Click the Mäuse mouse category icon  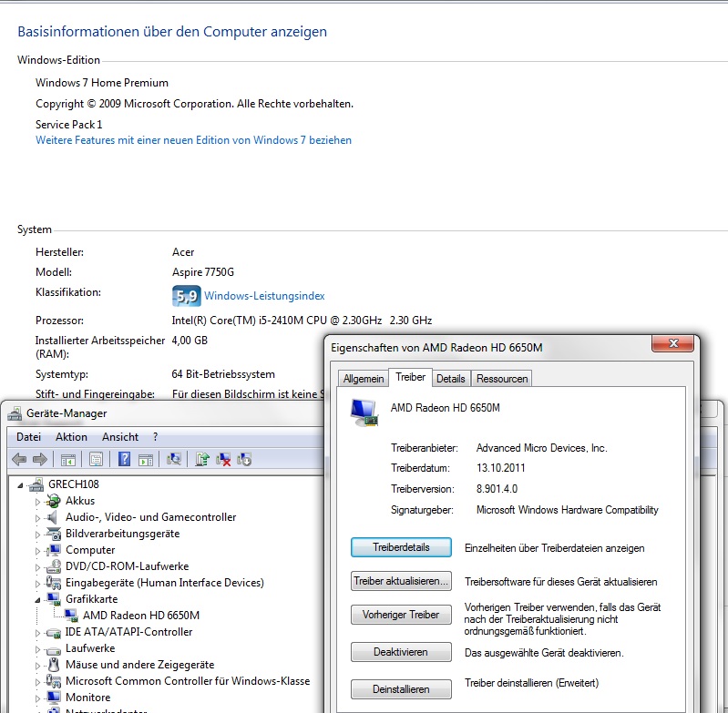54,665
